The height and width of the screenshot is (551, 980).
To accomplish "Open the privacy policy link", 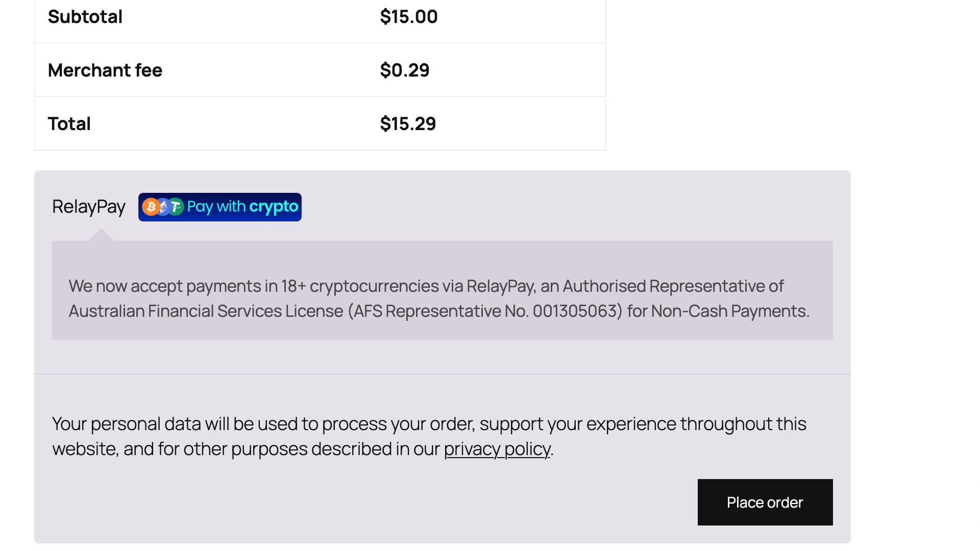I will point(497,449).
